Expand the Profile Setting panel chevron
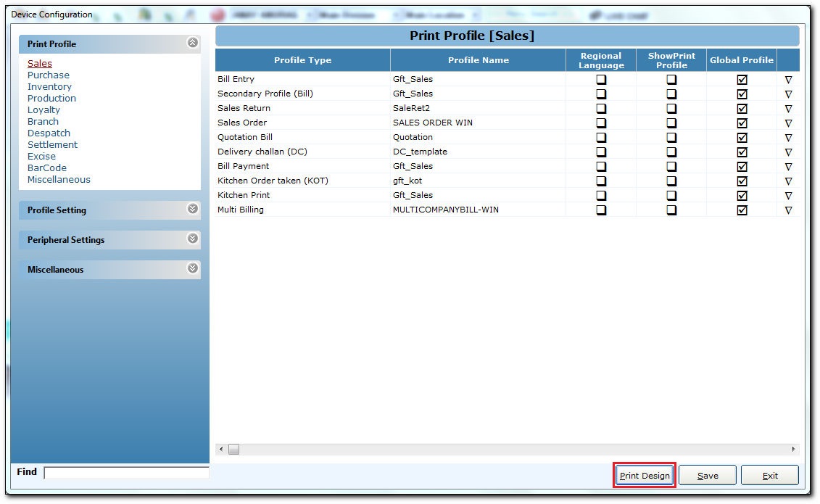 [x=192, y=209]
